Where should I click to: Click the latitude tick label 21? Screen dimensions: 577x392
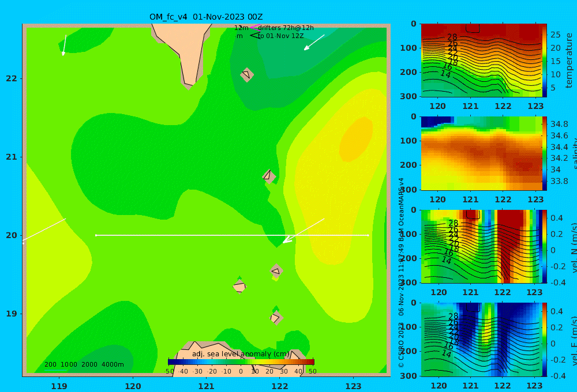(x=12, y=157)
